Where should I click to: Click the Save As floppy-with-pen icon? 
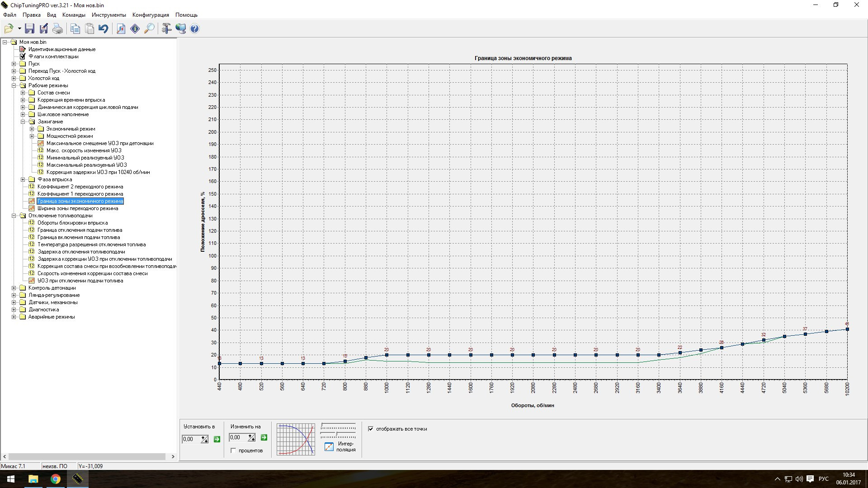click(x=44, y=29)
